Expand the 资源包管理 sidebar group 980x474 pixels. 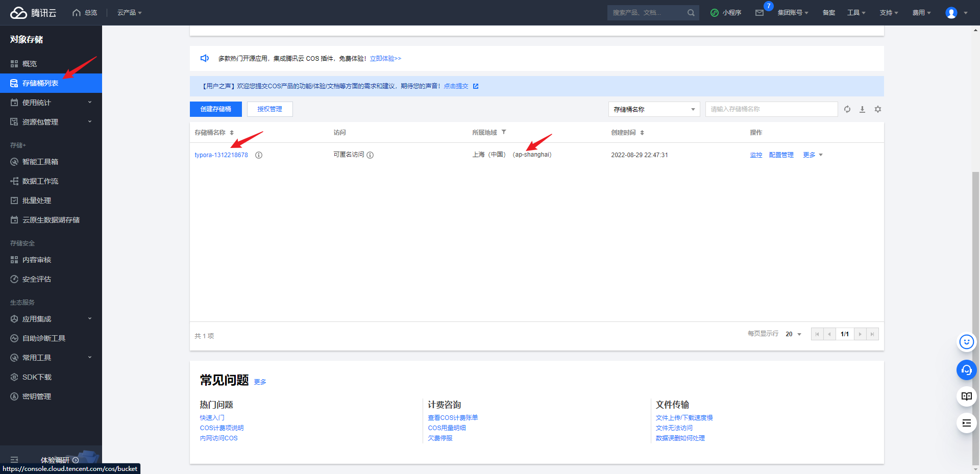[x=51, y=122]
